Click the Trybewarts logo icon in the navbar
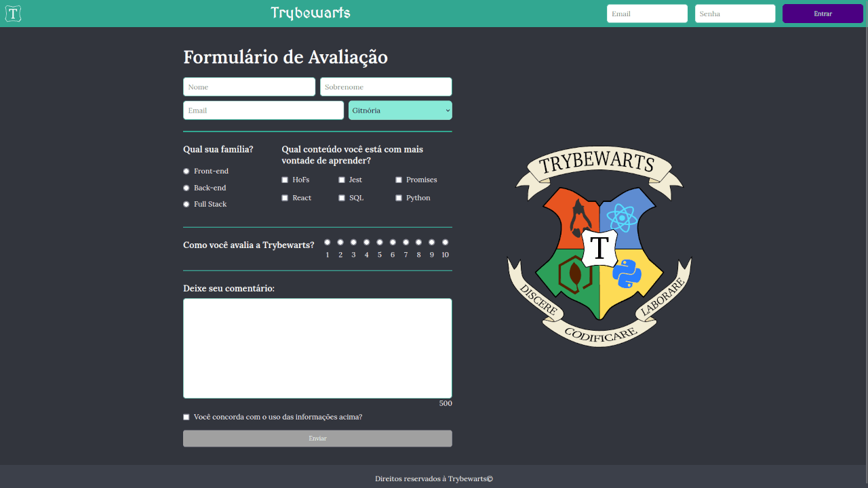This screenshot has width=868, height=488. pyautogui.click(x=13, y=13)
